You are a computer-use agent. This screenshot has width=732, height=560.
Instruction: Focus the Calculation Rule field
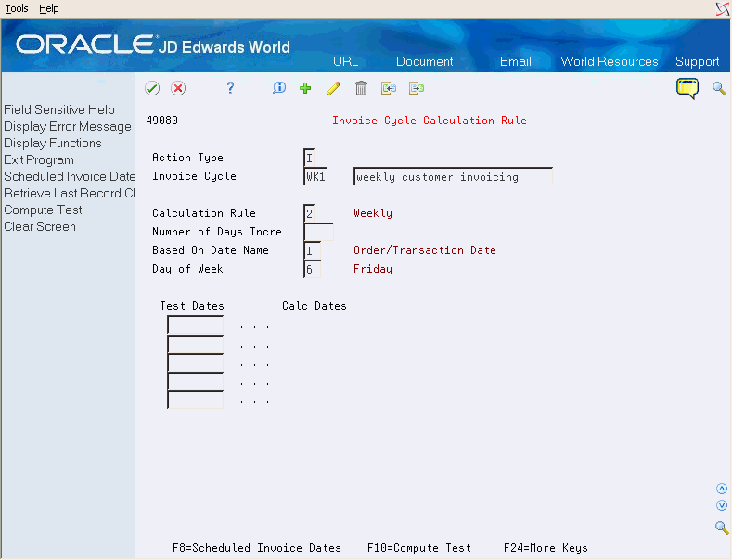click(309, 213)
